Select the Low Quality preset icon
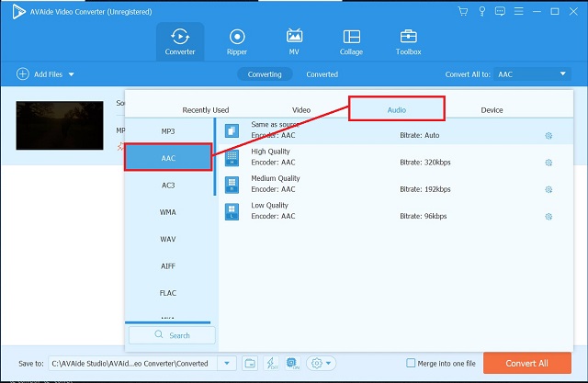588x383 pixels. [x=232, y=212]
